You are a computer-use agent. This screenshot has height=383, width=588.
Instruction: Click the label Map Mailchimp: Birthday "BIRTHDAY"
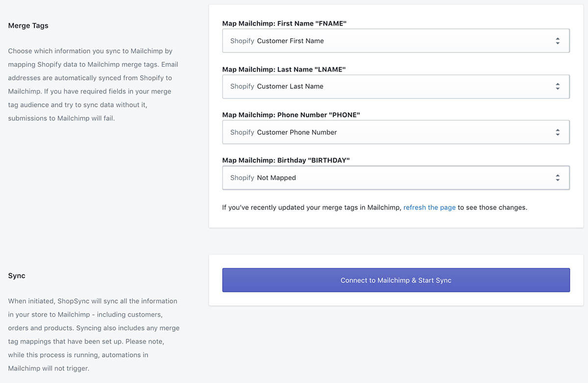point(286,160)
